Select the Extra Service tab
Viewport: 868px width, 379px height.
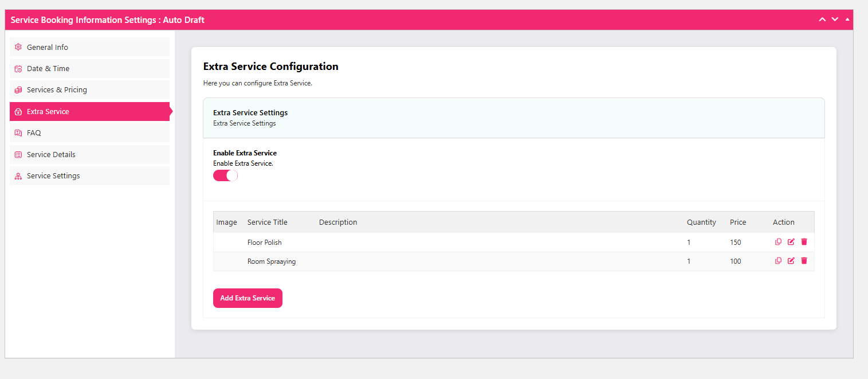pyautogui.click(x=48, y=112)
